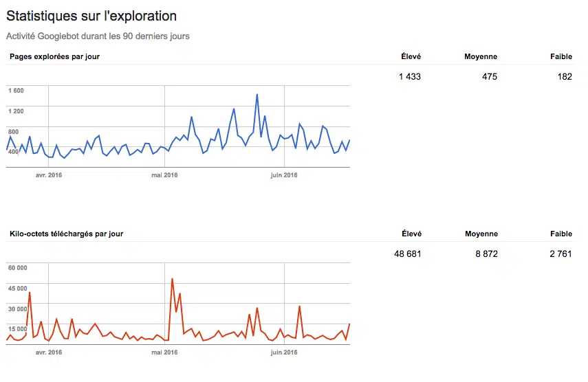This screenshot has width=588, height=382.
Task: Click "avr. 2016" label under the blue chart
Action: 48,175
